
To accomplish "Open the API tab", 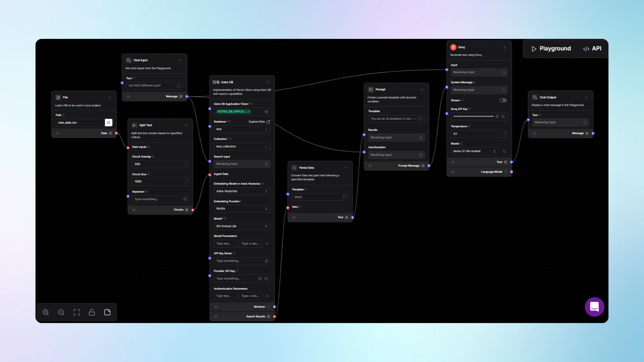I will (592, 49).
